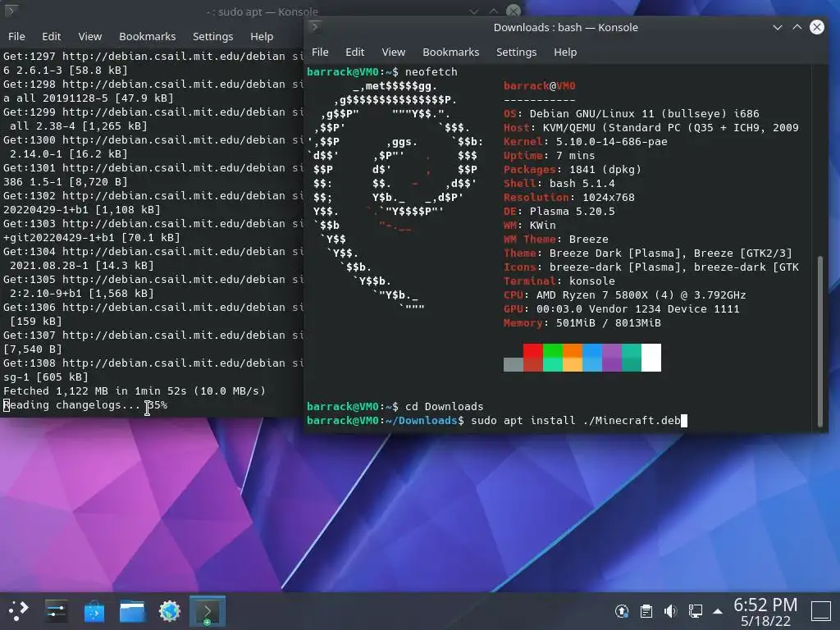Click the 'Reading changelogs...' progress line
This screenshot has height=630, width=840.
coord(85,405)
